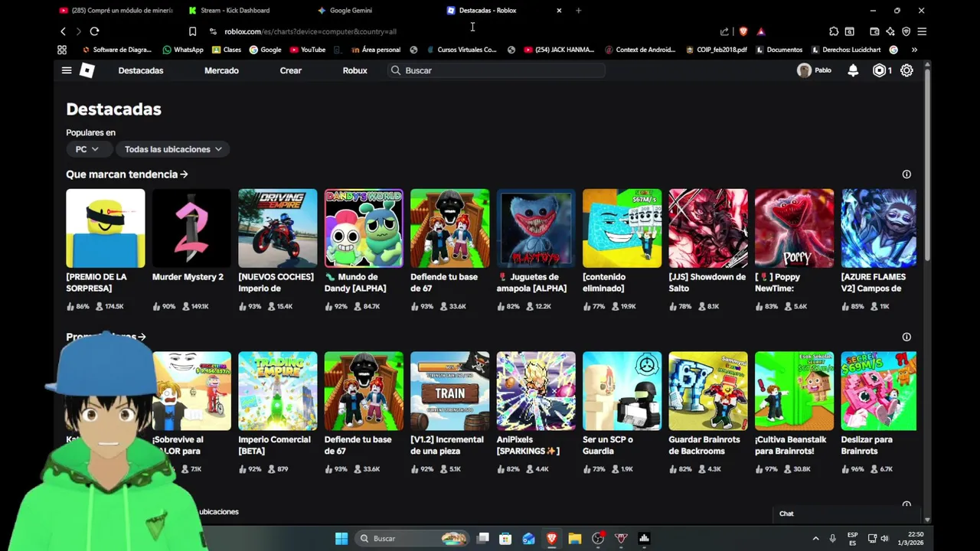Open Task View on taskbar
Image resolution: width=980 pixels, height=551 pixels.
tap(482, 538)
